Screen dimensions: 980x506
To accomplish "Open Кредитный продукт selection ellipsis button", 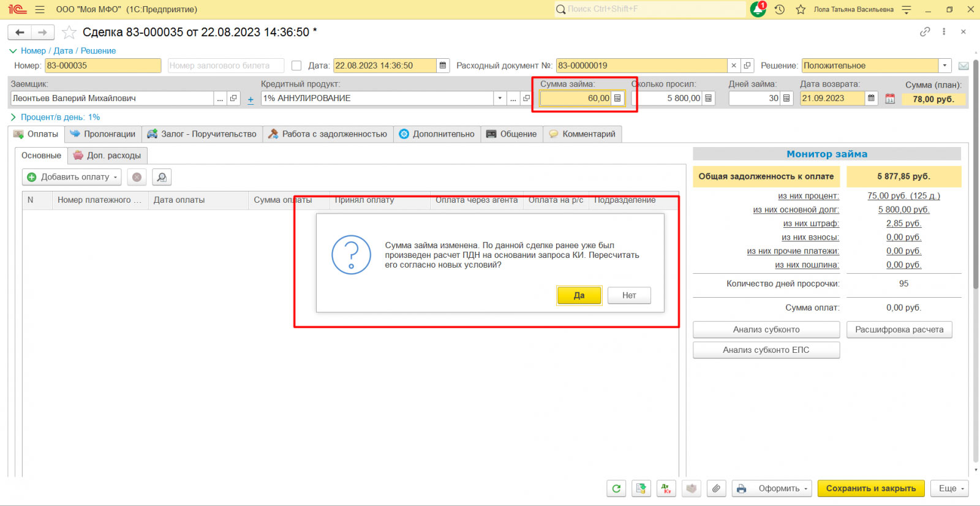I will 513,98.
